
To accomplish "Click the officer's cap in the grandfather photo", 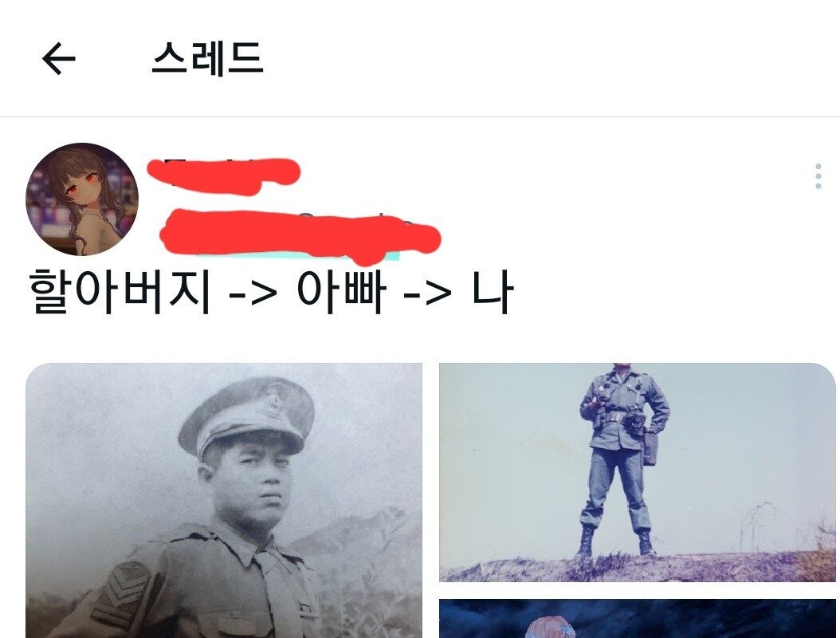I will click(247, 416).
